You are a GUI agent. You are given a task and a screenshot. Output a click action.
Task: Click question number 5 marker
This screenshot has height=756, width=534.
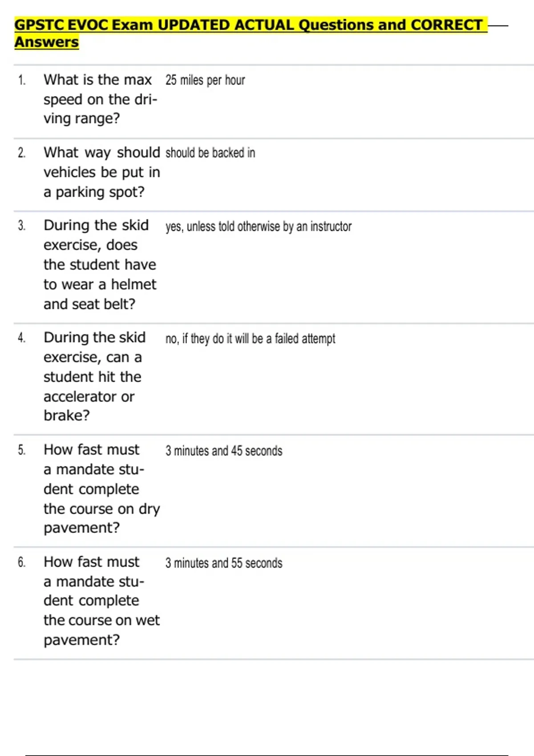pos(22,450)
